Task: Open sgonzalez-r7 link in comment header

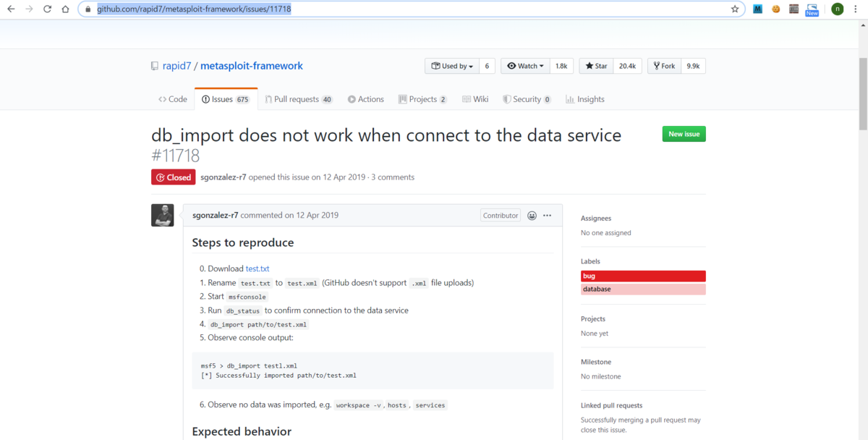Action: pyautogui.click(x=216, y=216)
